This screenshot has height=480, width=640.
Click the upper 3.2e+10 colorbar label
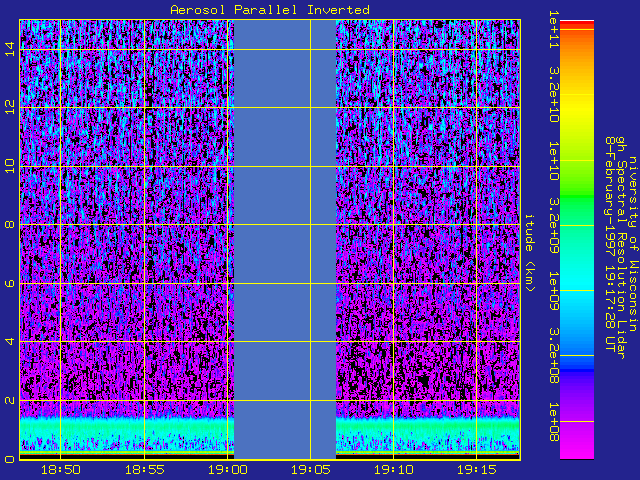pyautogui.click(x=553, y=95)
